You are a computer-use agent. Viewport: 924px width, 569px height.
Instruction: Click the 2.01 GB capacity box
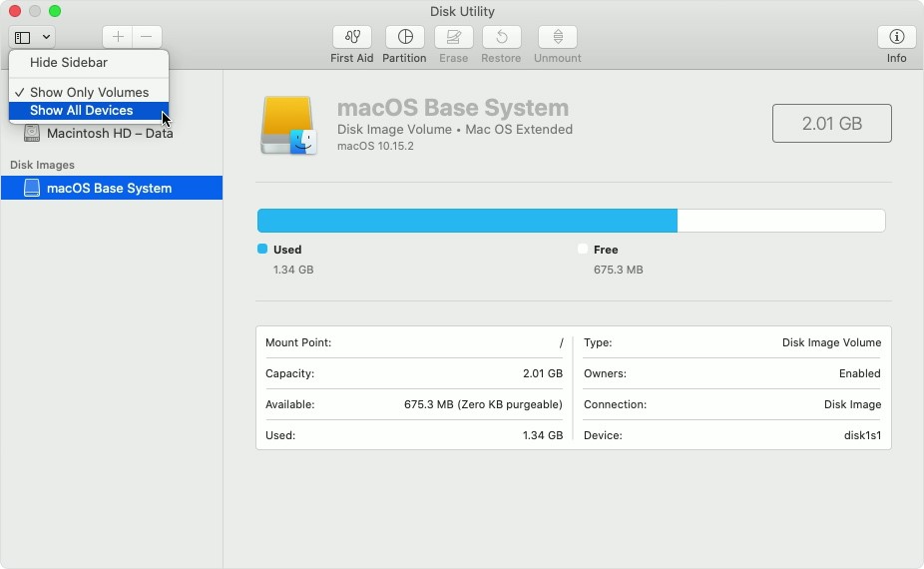831,123
